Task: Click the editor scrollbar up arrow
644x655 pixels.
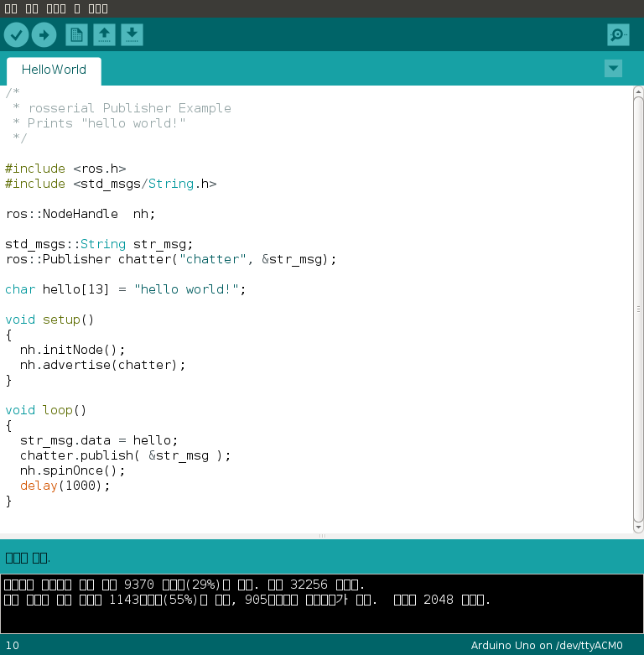Action: (638, 91)
